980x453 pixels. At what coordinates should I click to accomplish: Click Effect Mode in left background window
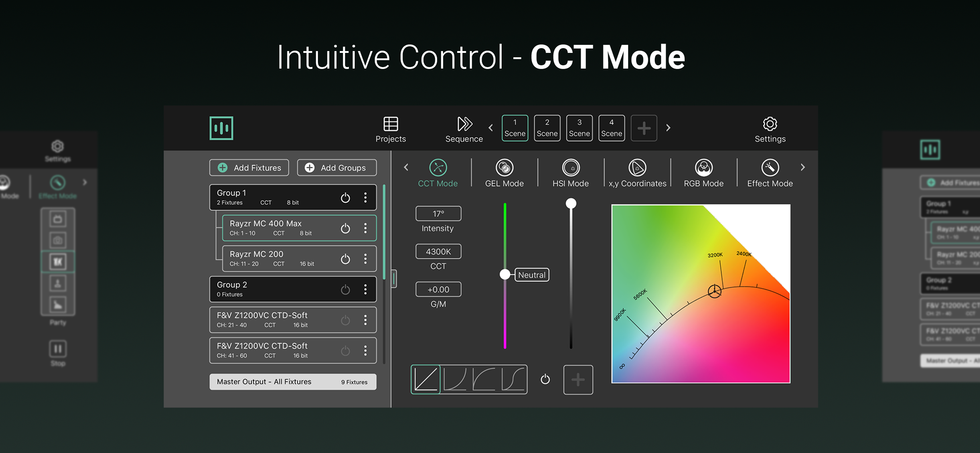[x=58, y=187]
